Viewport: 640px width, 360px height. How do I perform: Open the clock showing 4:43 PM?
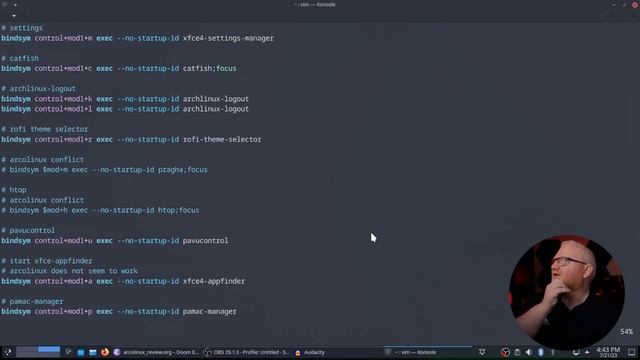(x=608, y=352)
